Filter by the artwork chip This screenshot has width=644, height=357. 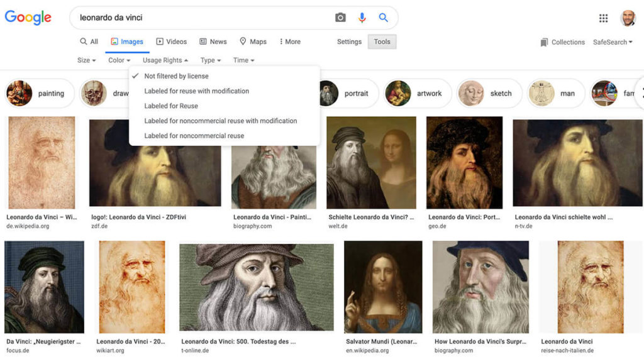coord(418,94)
